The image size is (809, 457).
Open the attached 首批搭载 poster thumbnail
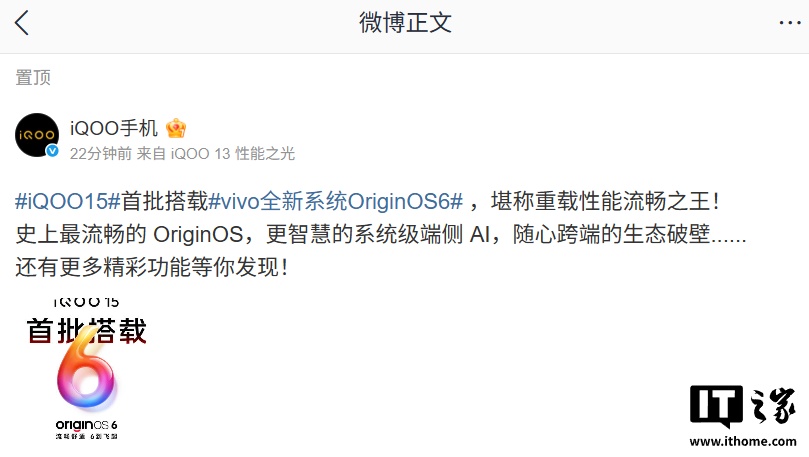86,369
